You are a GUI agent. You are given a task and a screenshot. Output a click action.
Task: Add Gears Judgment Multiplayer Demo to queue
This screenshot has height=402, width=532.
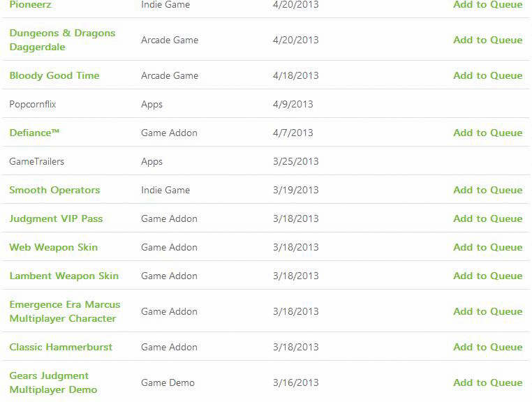click(x=487, y=382)
